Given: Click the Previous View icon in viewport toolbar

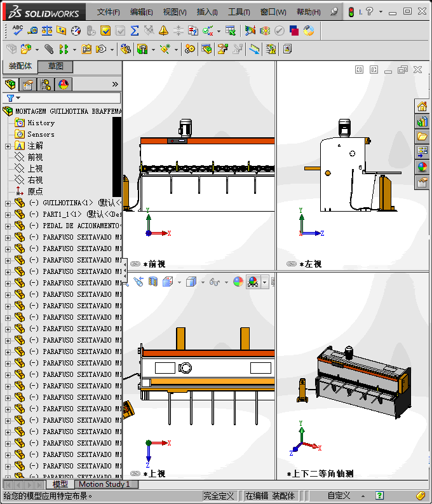Looking at the screenshot, I should point(138,282).
